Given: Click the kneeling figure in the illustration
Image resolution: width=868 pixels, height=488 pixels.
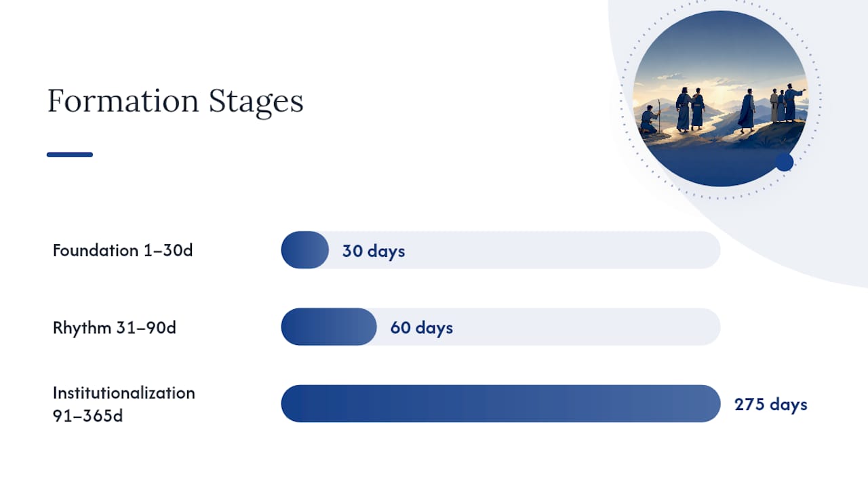Looking at the screenshot, I should coord(650,119).
